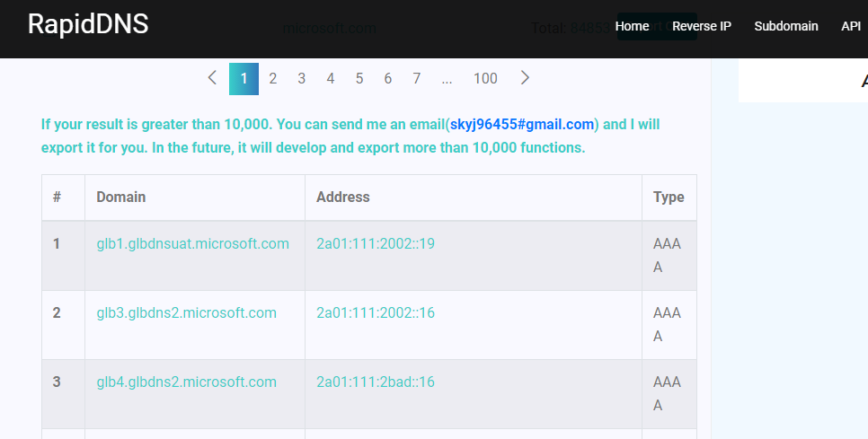
Task: Select pagination page 3
Action: pos(302,78)
